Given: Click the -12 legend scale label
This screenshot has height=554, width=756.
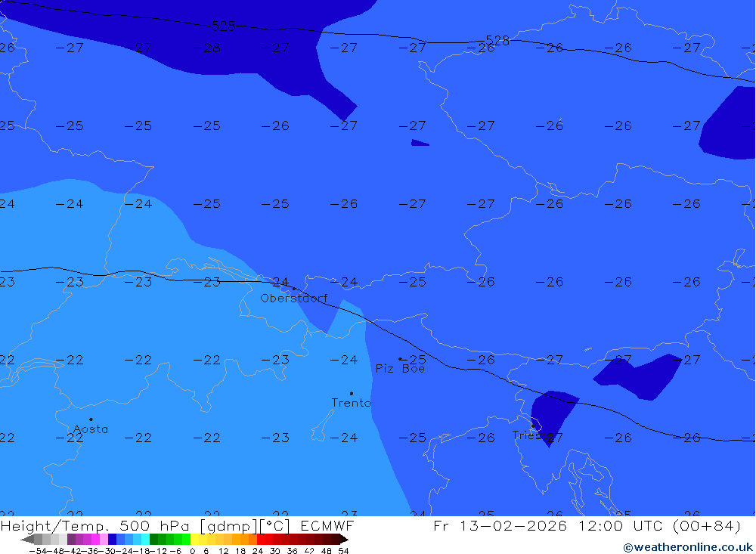Looking at the screenshot, I should pos(158,551).
